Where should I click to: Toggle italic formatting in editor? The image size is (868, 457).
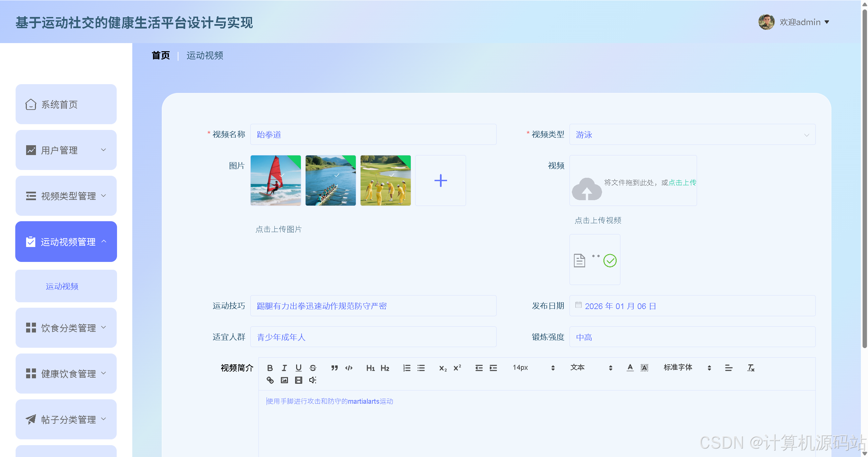click(284, 368)
